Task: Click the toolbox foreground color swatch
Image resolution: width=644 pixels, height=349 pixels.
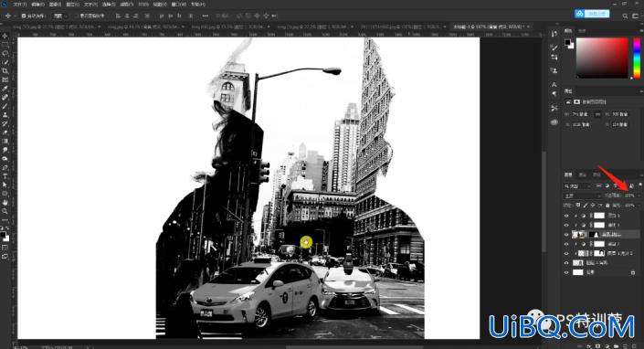Action: click(x=3, y=235)
